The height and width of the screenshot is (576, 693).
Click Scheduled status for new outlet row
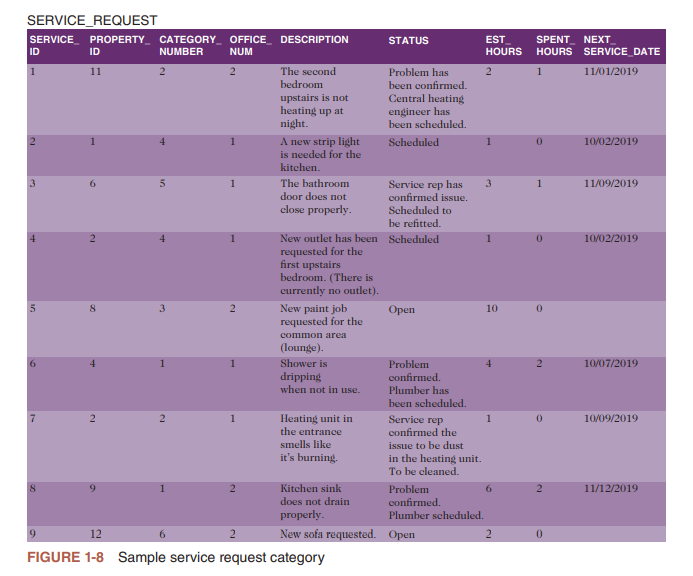pyautogui.click(x=414, y=239)
